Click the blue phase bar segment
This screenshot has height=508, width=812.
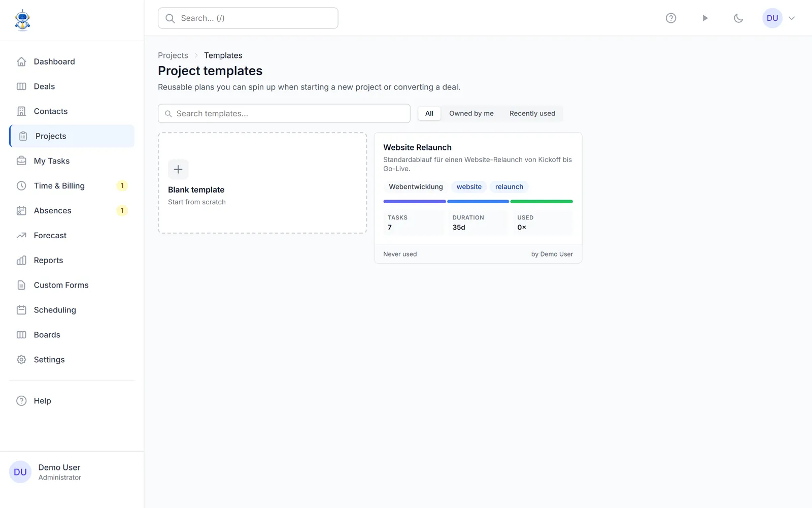click(x=478, y=202)
